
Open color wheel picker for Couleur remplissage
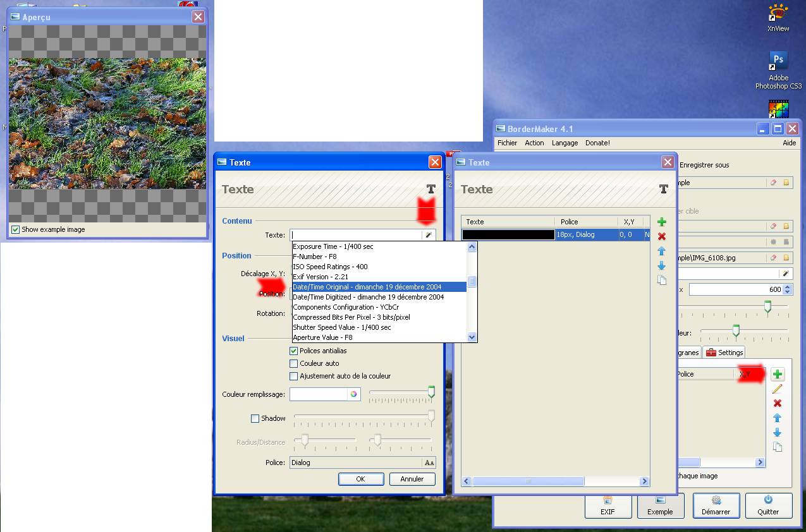pyautogui.click(x=353, y=394)
